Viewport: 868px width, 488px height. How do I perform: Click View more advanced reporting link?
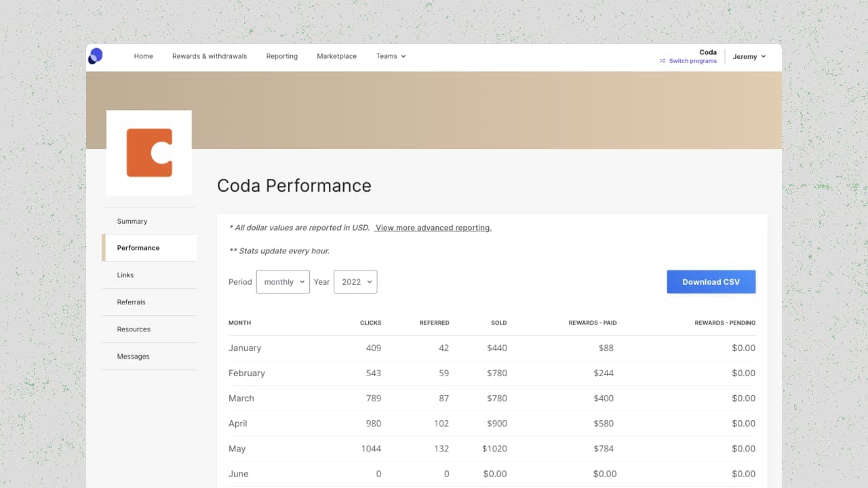[433, 228]
